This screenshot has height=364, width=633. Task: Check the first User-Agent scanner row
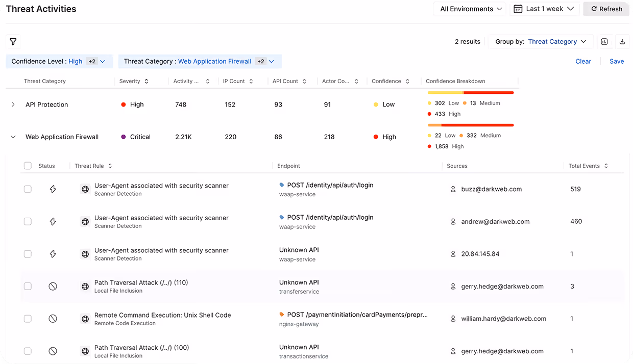tap(28, 189)
